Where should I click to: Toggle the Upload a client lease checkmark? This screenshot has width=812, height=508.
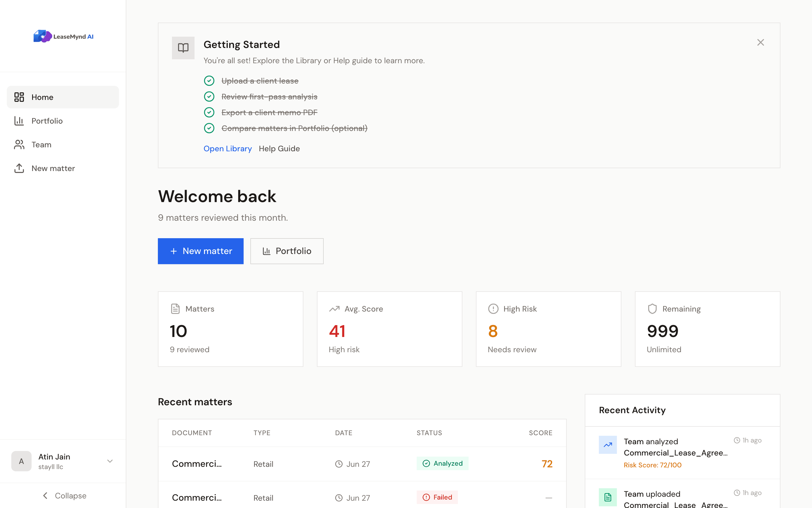[x=209, y=81]
